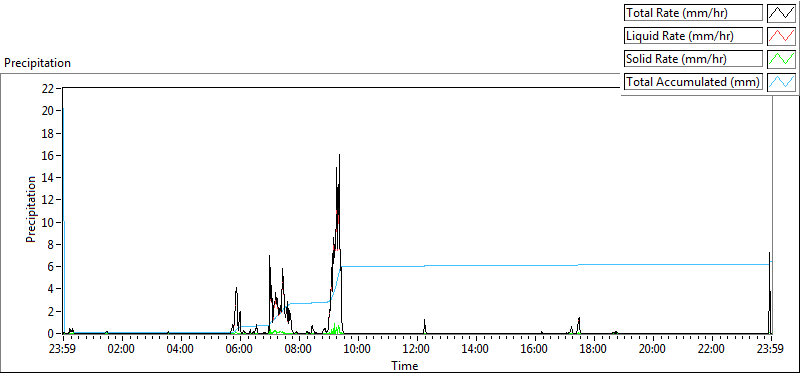Screen dimensions: 800x373
Task: Click the Total Rate black line icon
Action: 782,13
